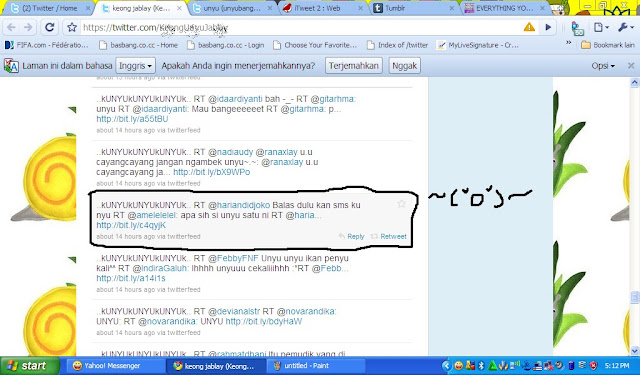Click the Bluetooth tray icon
Screen dimensions: 640x375
click(481, 366)
